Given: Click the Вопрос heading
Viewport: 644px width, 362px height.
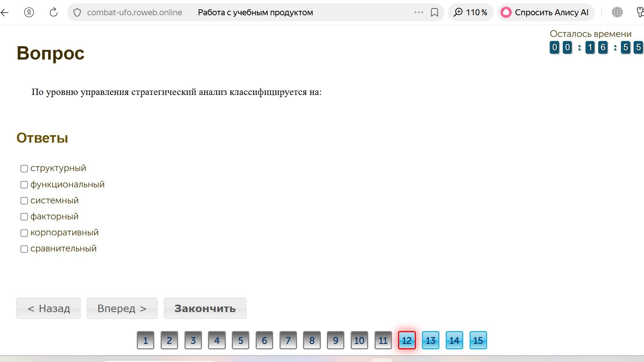Looking at the screenshot, I should click(x=51, y=53).
